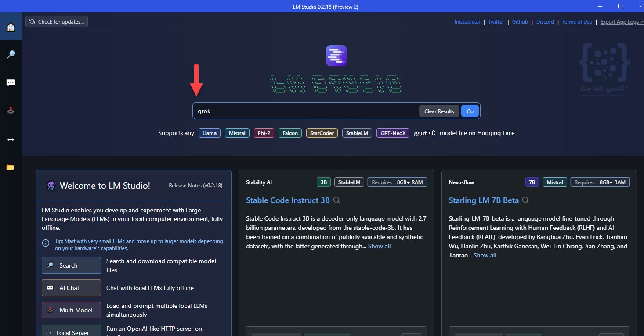Viewport: 644px width, 336px height.
Task: Click the gguf info icon
Action: click(x=432, y=133)
